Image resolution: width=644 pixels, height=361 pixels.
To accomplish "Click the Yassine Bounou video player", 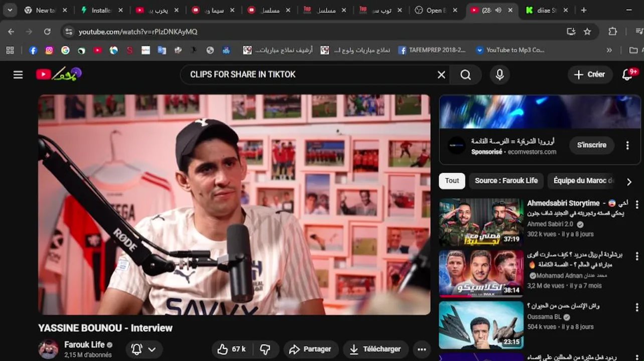I will (x=234, y=205).
